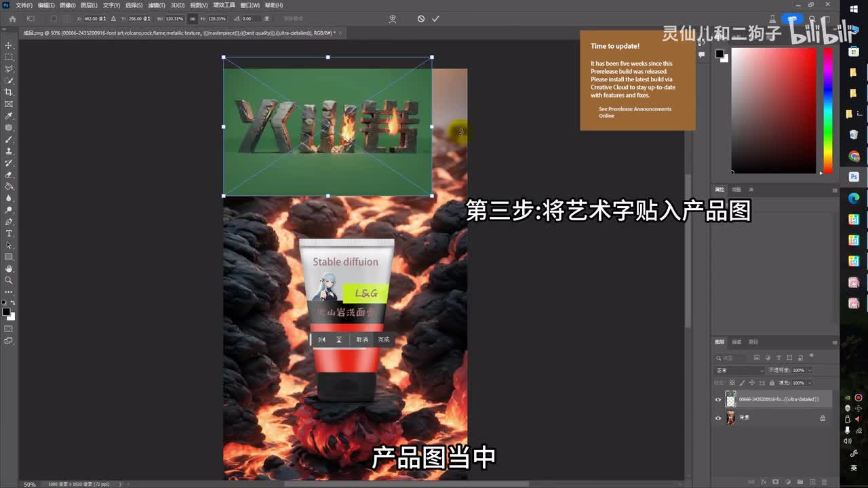Open the layer blend mode dropdown 正常

(x=739, y=371)
